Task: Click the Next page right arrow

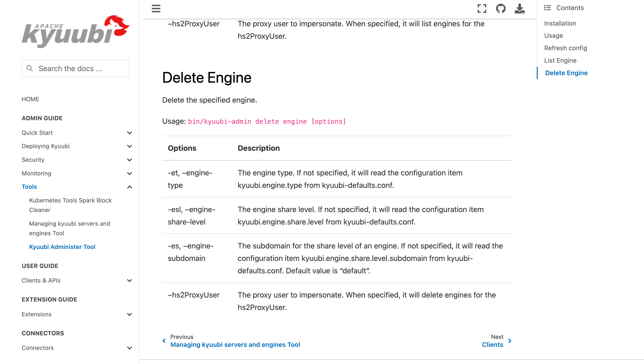Action: (510, 341)
